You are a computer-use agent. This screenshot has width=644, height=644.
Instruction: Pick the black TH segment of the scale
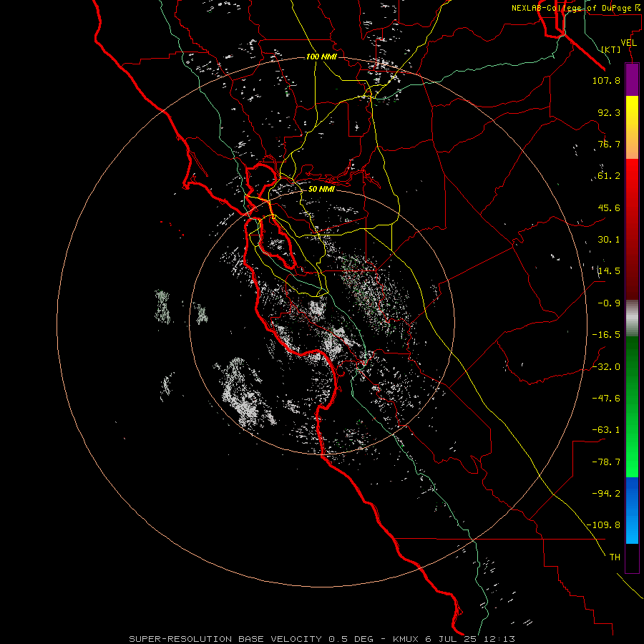tap(632, 558)
